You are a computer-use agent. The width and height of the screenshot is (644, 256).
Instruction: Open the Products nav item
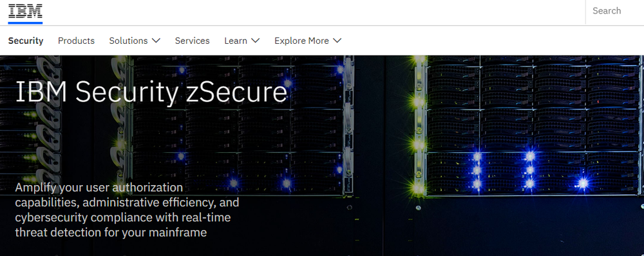click(76, 41)
